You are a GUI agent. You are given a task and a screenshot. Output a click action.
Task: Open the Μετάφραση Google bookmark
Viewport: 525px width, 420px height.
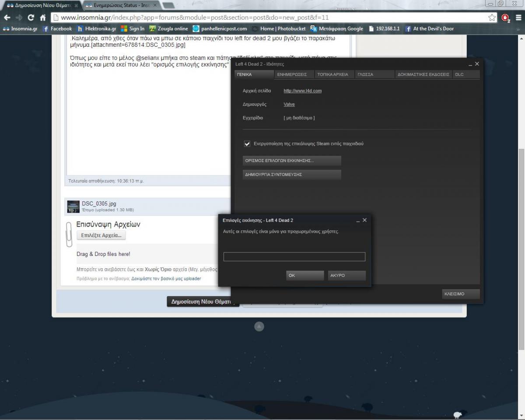pos(337,29)
